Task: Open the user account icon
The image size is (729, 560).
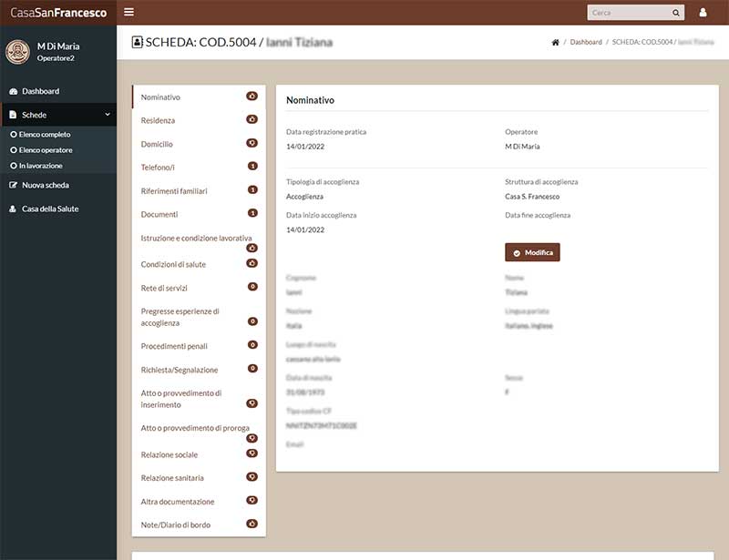Action: click(x=703, y=13)
